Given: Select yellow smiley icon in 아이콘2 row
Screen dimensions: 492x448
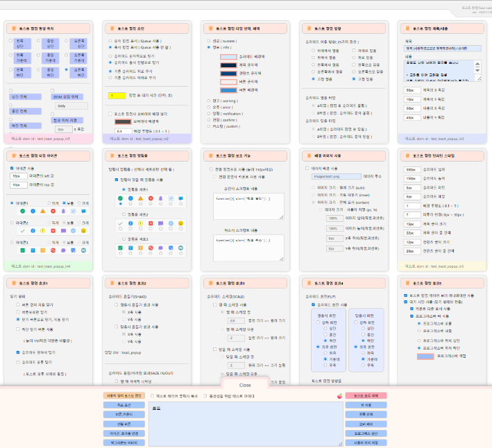Looking at the screenshot, I should (83, 230).
